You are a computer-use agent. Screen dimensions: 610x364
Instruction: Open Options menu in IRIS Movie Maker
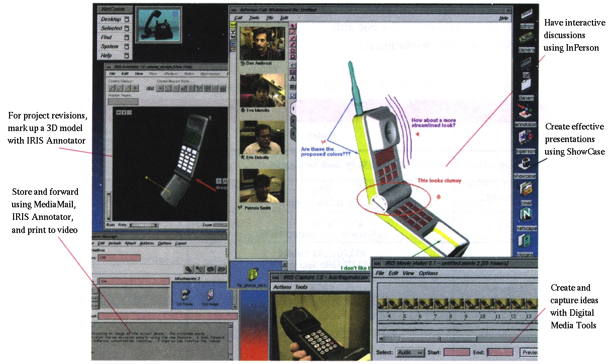tap(428, 274)
